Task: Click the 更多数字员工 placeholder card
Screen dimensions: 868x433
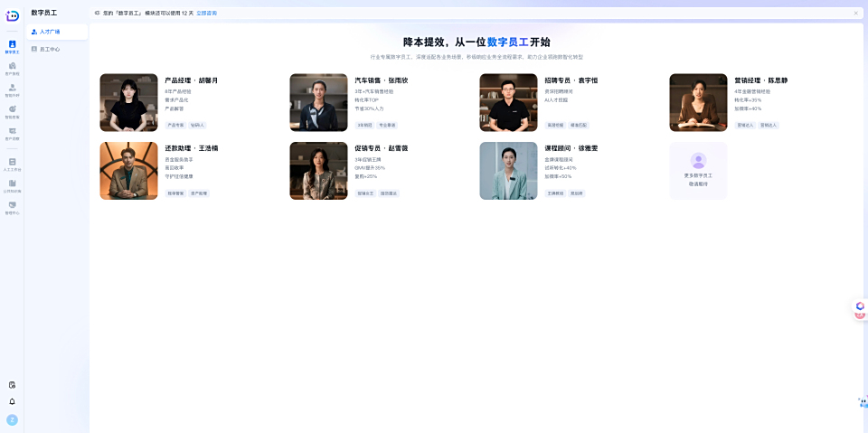Action: pyautogui.click(x=698, y=171)
